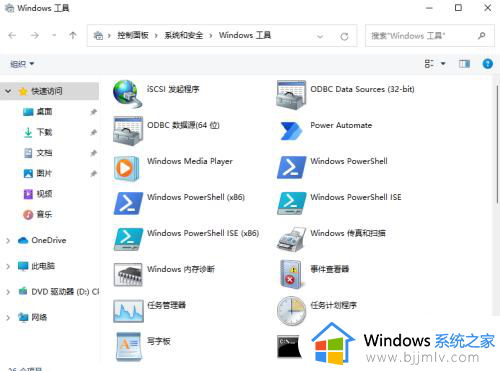Go back to the previous folder
Viewport: 500px width, 371px height.
(12, 35)
